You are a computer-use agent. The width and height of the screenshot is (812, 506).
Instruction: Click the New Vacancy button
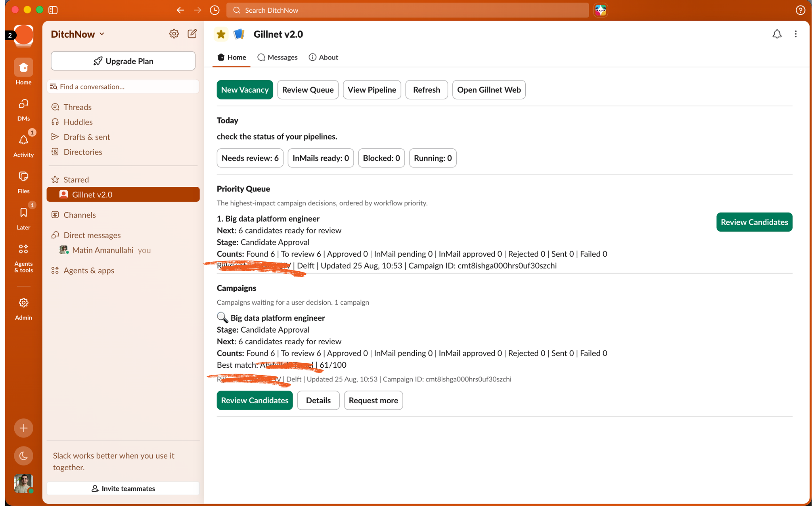tap(245, 90)
